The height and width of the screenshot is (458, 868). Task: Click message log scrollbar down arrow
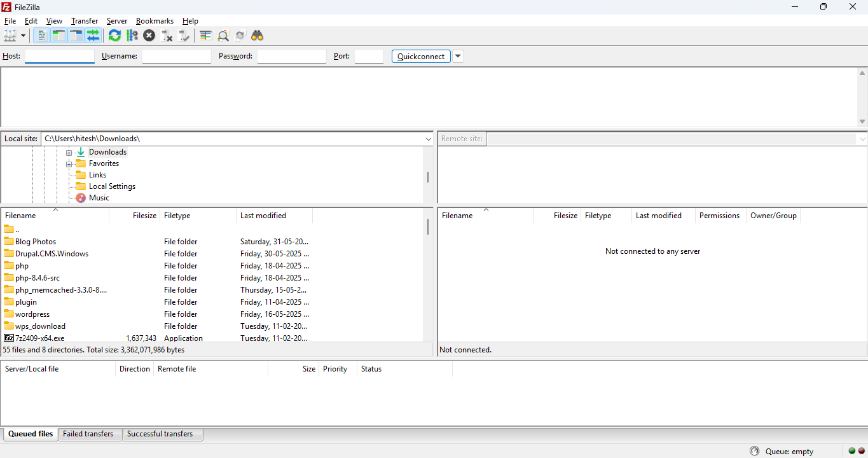[x=862, y=121]
